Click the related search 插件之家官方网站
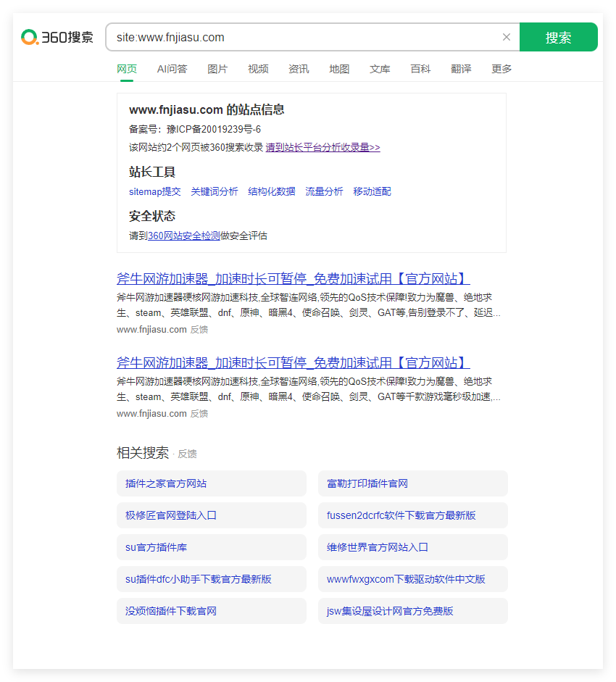Viewport: 616px width, 682px height. (x=168, y=483)
